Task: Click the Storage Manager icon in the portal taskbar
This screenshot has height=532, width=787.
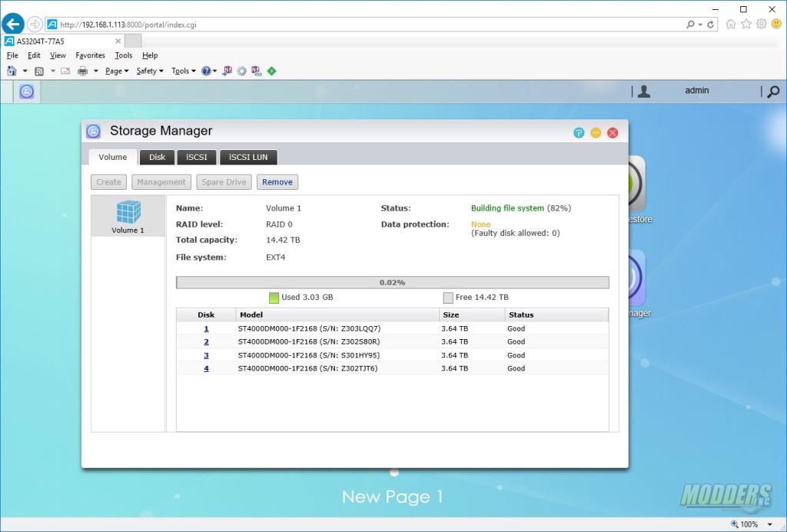Action: click(x=27, y=92)
